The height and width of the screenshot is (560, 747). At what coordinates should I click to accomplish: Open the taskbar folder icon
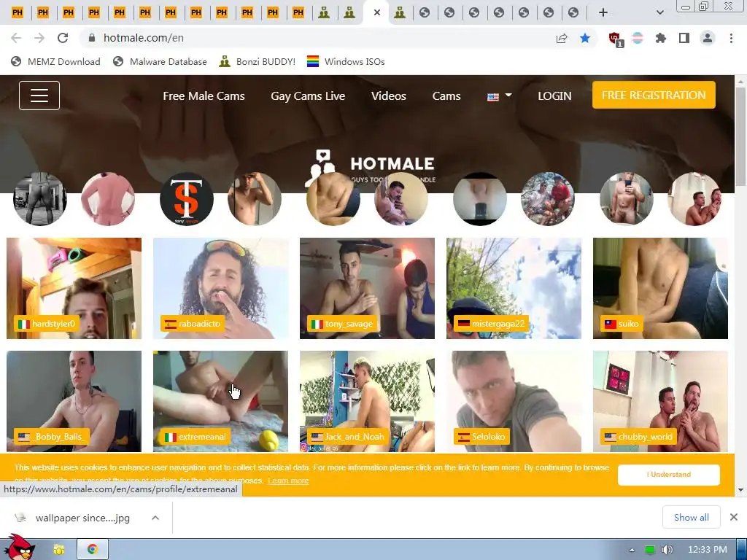tap(59, 550)
